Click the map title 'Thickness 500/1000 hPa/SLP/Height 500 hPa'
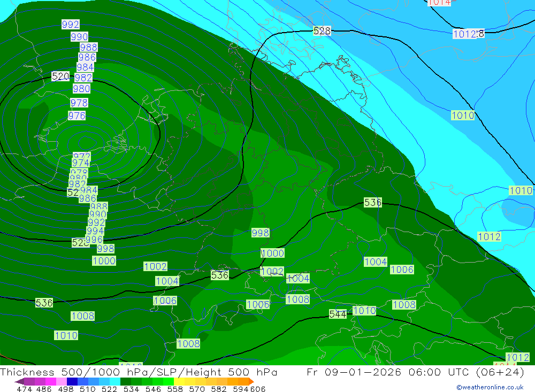Viewport: 535px width, 392px height. pos(139,372)
